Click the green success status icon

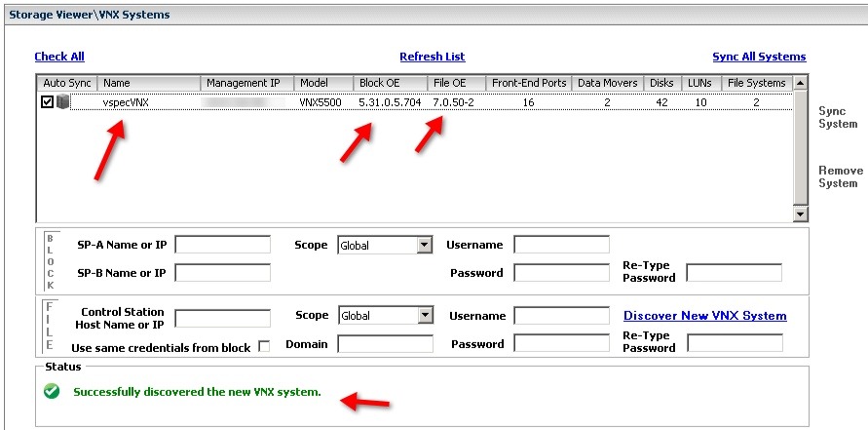click(x=52, y=392)
